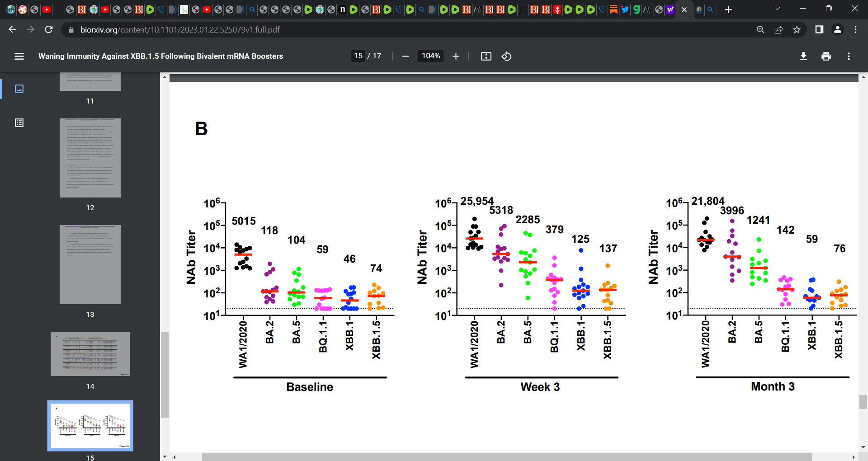Open the Chrome three-dot menu
Screen dimensions: 868x461
tap(855, 29)
